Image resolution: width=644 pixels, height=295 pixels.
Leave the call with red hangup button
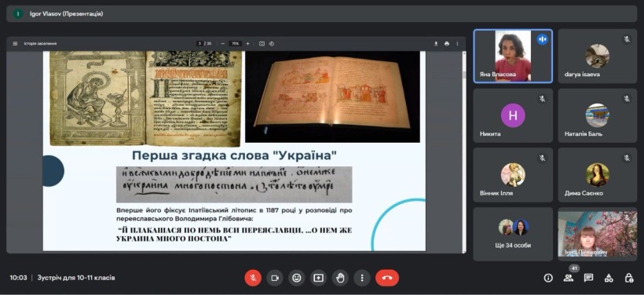(387, 278)
